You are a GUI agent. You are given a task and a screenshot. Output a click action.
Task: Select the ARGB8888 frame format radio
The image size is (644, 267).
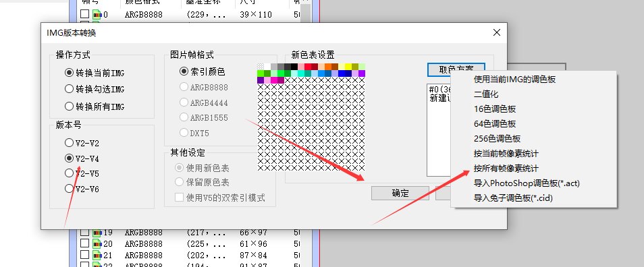click(204, 88)
